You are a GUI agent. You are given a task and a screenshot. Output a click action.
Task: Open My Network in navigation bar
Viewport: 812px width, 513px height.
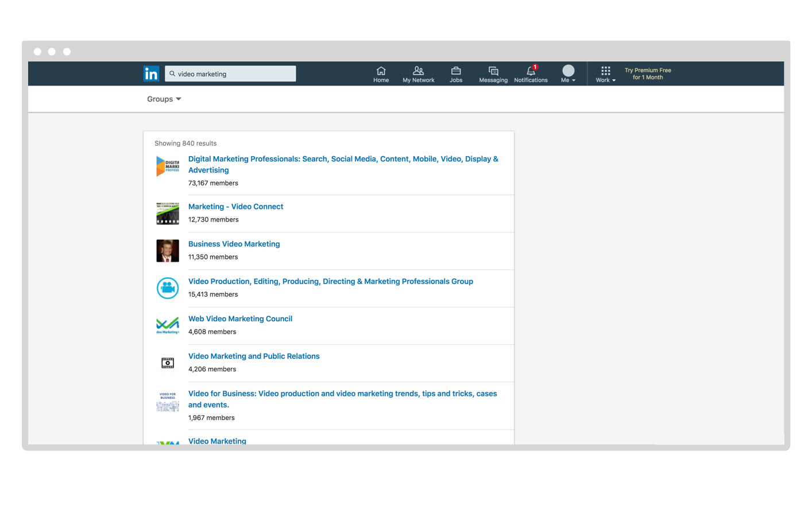pos(418,71)
